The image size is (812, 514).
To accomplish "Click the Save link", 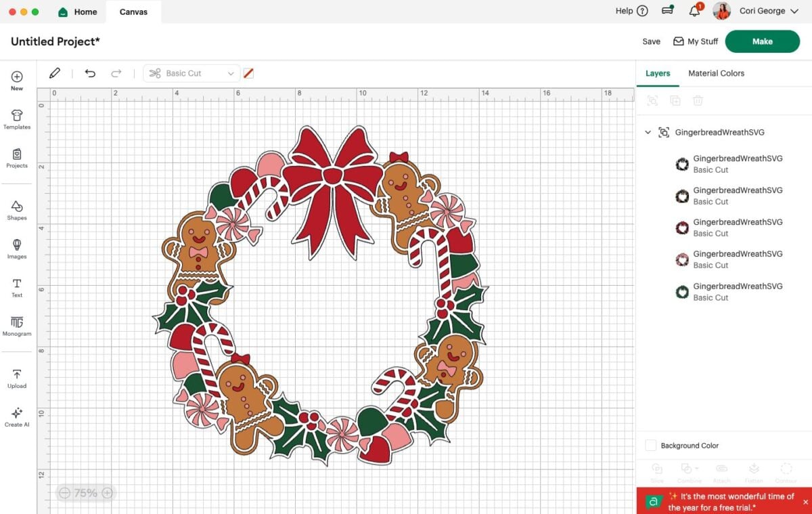I will pyautogui.click(x=650, y=41).
